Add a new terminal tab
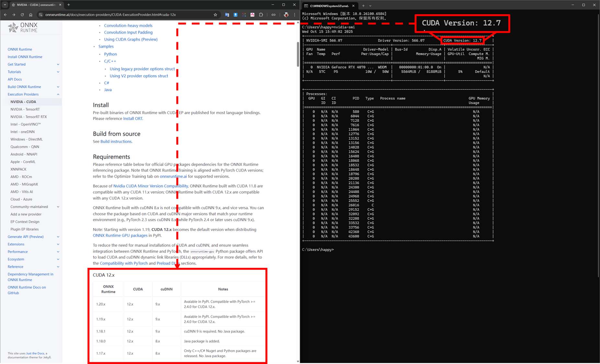Screen dimensions: 600x364 pos(363,6)
